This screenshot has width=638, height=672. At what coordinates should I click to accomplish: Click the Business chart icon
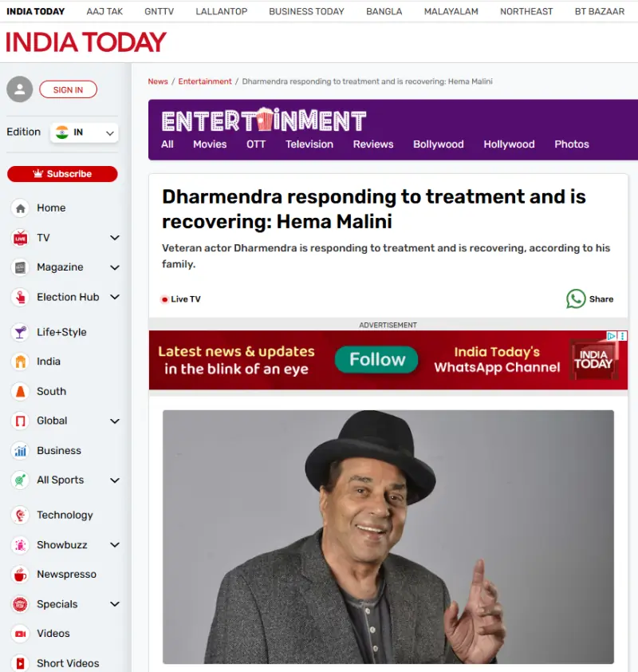point(20,451)
